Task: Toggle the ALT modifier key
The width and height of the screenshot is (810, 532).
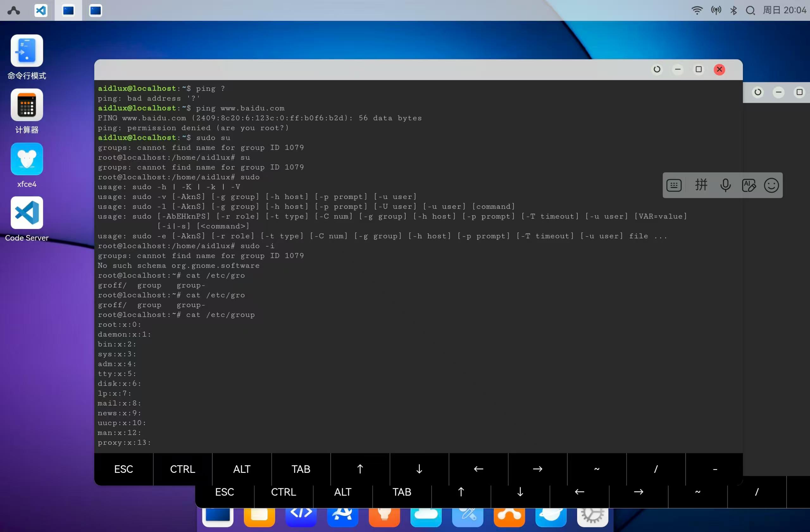Action: point(242,469)
